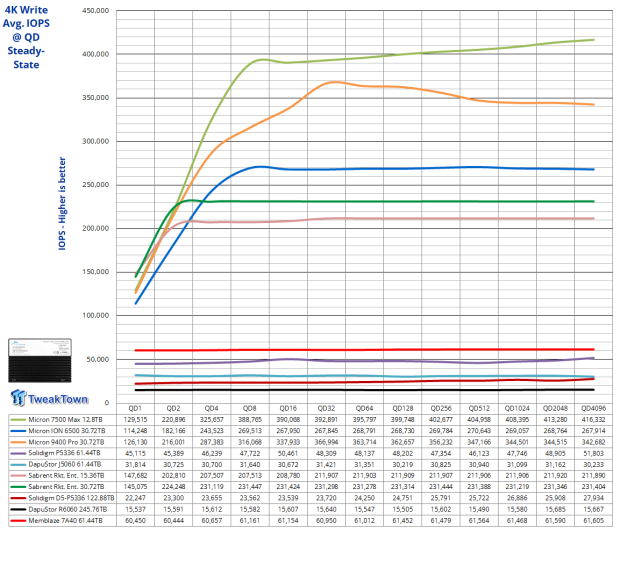Click the dark red Solidigm D5-P5336 swatch
The height and width of the screenshot is (568, 620).
(x=18, y=498)
